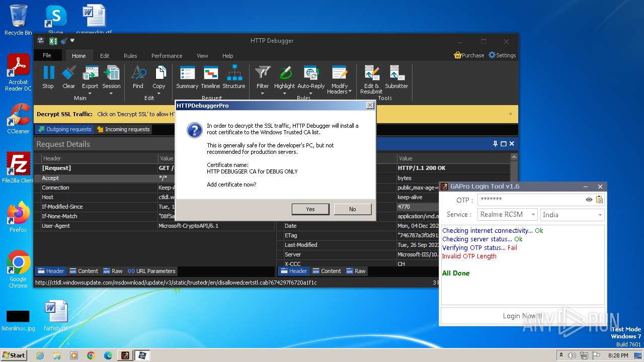Open the request Raw tab
The width and height of the screenshot is (644, 362).
(113, 271)
